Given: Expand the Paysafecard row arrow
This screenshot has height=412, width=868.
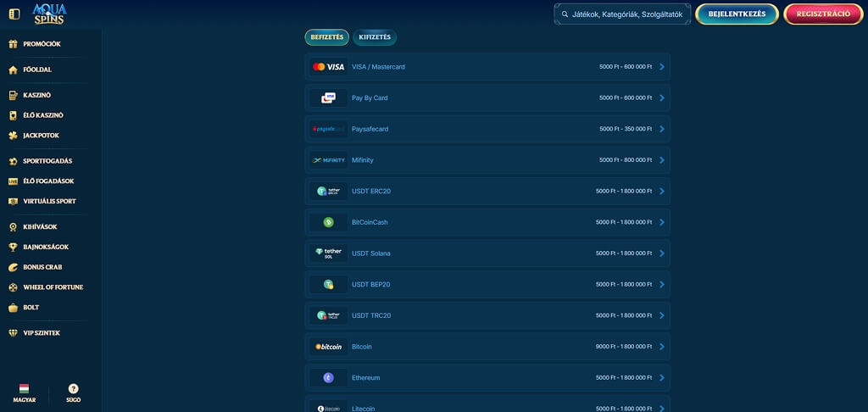Looking at the screenshot, I should point(661,129).
